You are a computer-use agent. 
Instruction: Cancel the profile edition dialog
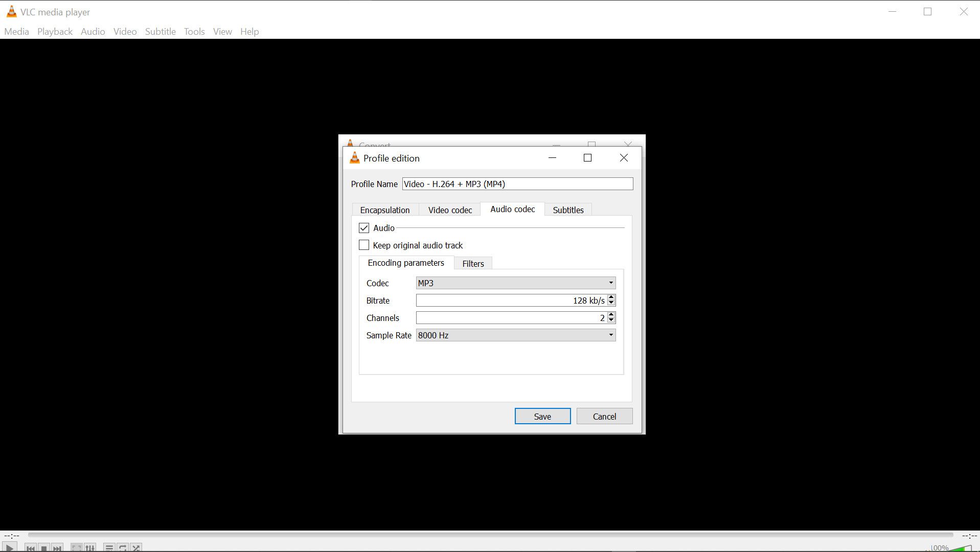click(604, 417)
